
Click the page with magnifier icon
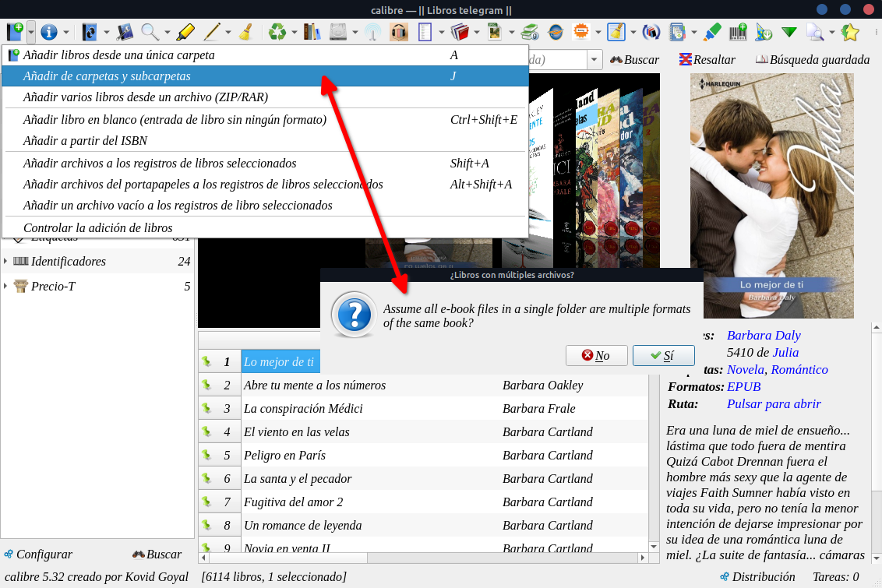(814, 32)
